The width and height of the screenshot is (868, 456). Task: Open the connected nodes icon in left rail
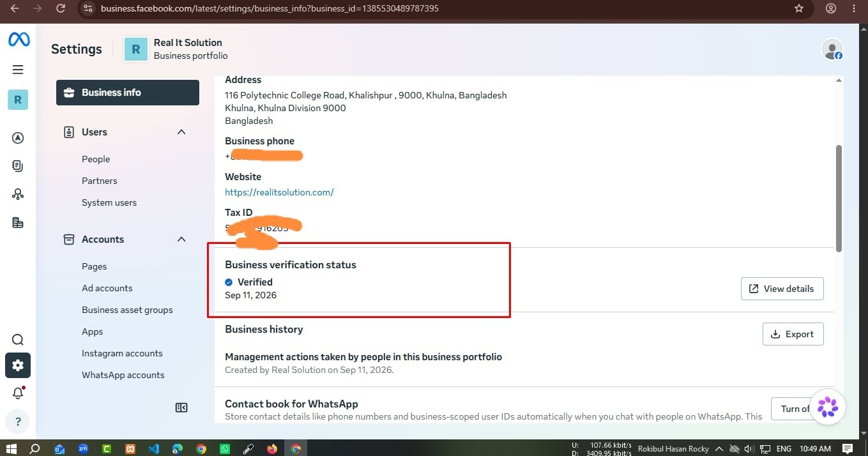[x=18, y=194]
